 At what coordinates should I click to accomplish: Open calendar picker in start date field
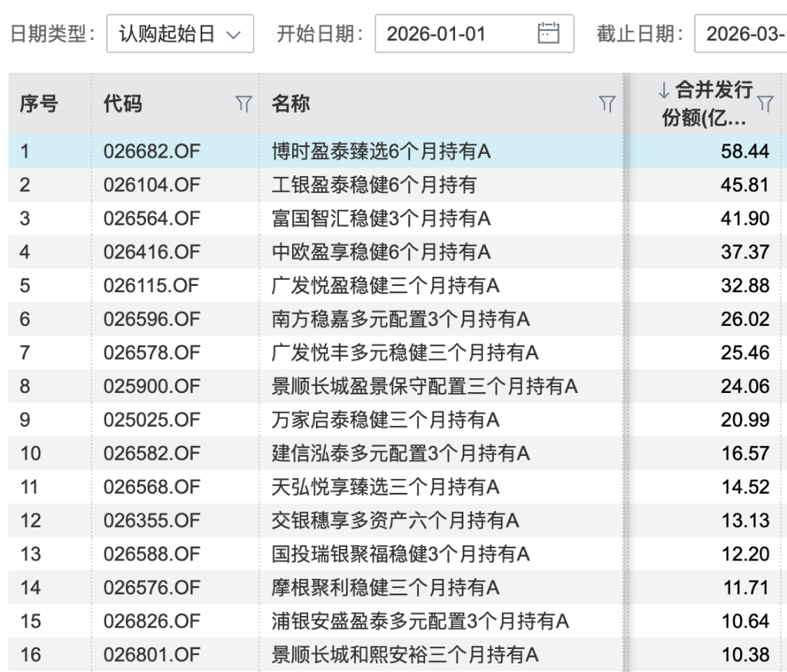548,33
